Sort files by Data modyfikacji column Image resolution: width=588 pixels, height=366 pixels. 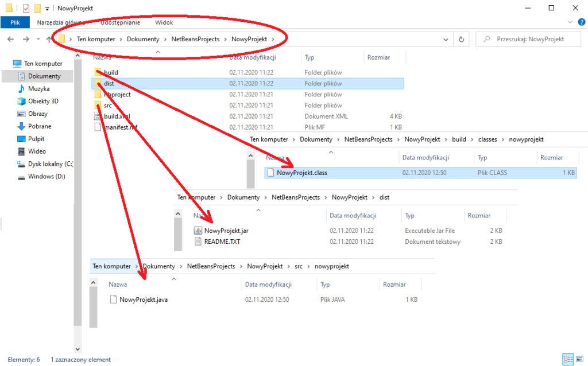tap(253, 58)
